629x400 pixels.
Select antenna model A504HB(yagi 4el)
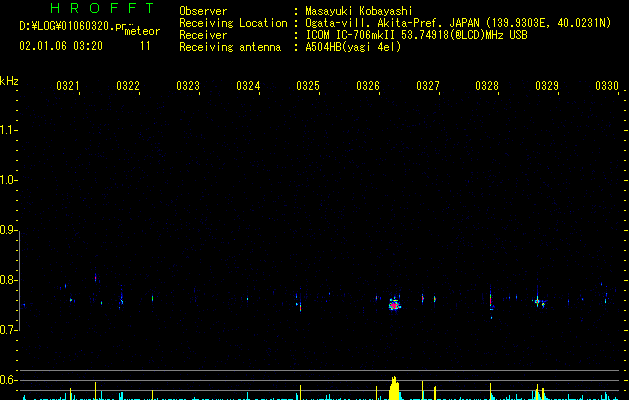[x=353, y=47]
